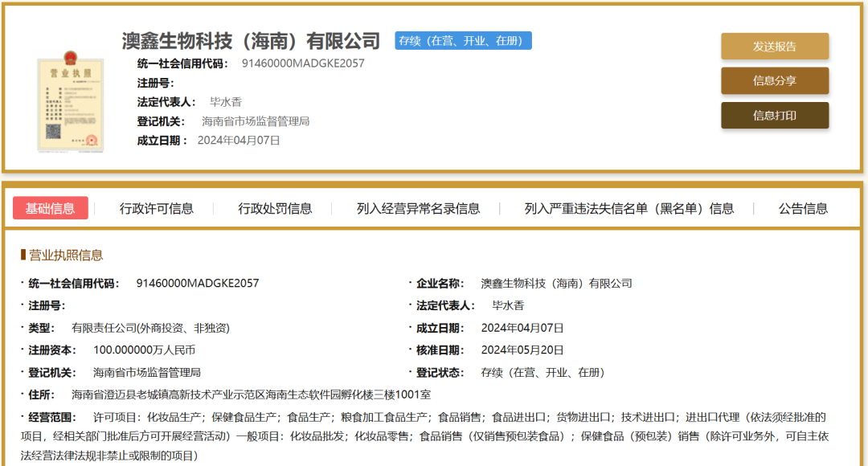
Task: Go to the 列入经营异常名录信息 tab
Action: point(418,208)
